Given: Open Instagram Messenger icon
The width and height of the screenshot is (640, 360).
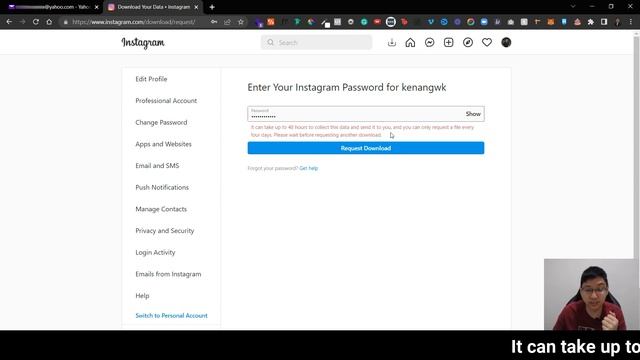Looking at the screenshot, I should pyautogui.click(x=429, y=42).
